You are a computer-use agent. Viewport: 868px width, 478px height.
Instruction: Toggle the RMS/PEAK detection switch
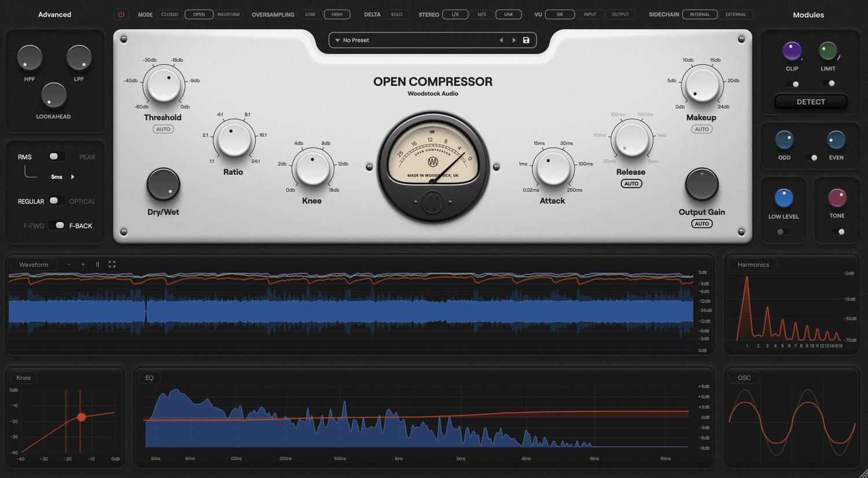[55, 157]
